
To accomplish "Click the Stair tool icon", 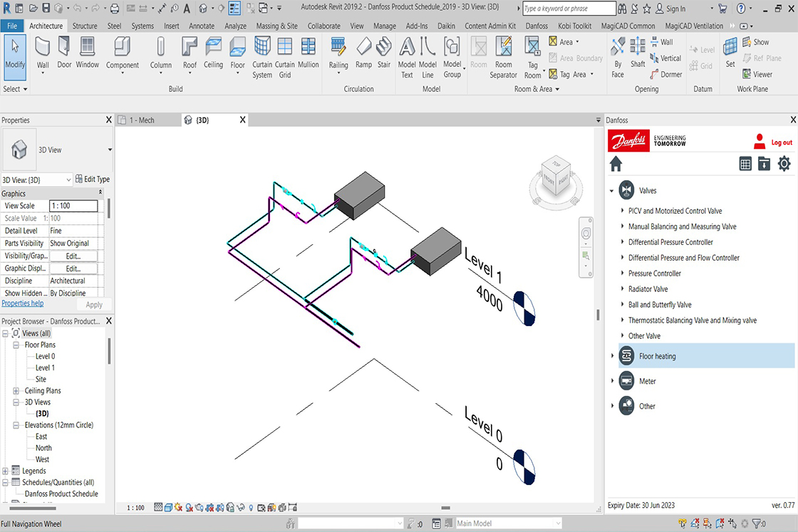I will tap(384, 53).
